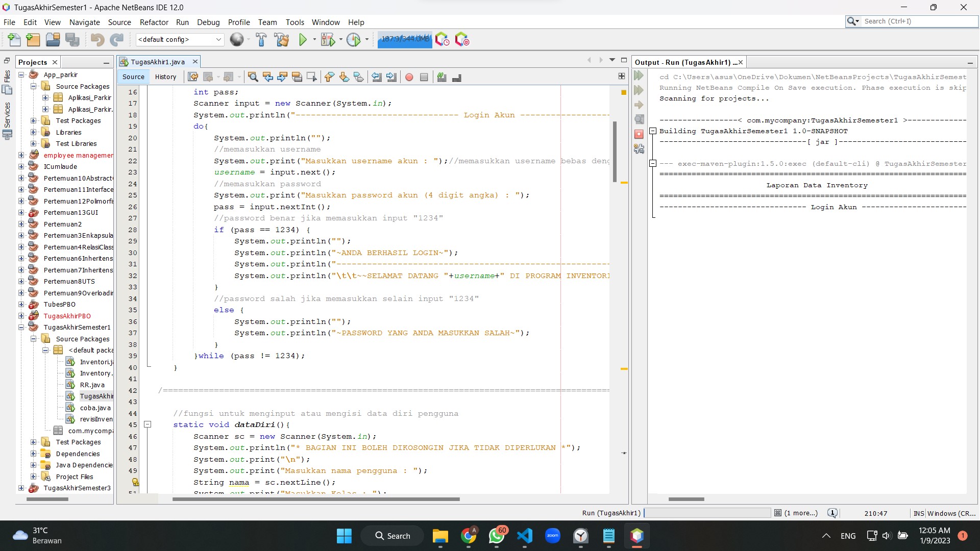Click Stop red icon in Output panel
Image resolution: width=980 pixels, height=551 pixels.
(639, 134)
